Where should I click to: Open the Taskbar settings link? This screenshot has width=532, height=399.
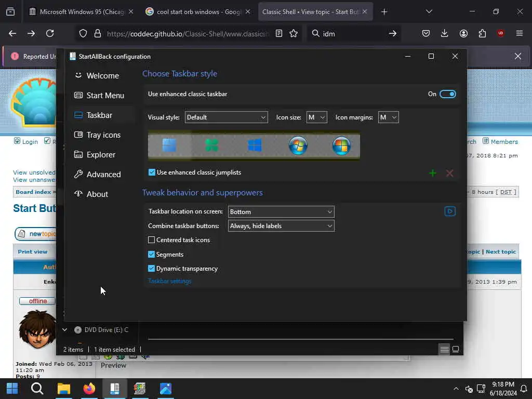click(170, 281)
